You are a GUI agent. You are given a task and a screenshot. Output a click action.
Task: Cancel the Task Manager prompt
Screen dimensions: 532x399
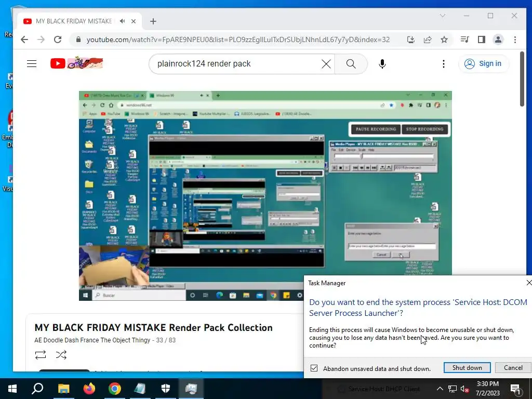513,367
